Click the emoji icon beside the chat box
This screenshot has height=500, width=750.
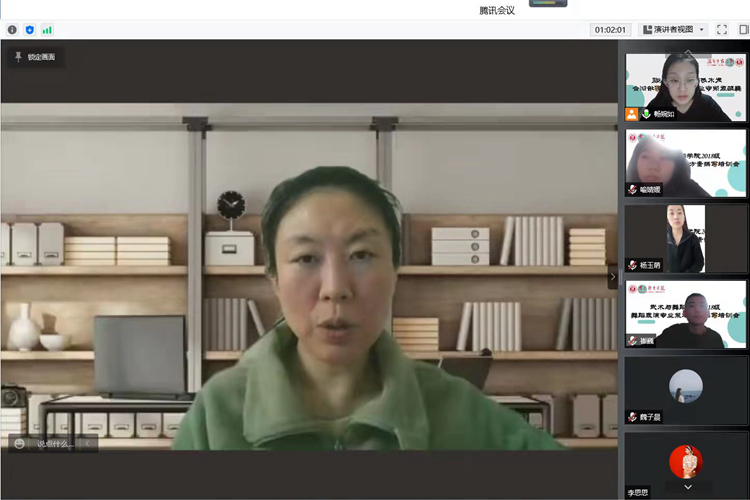coord(17,443)
